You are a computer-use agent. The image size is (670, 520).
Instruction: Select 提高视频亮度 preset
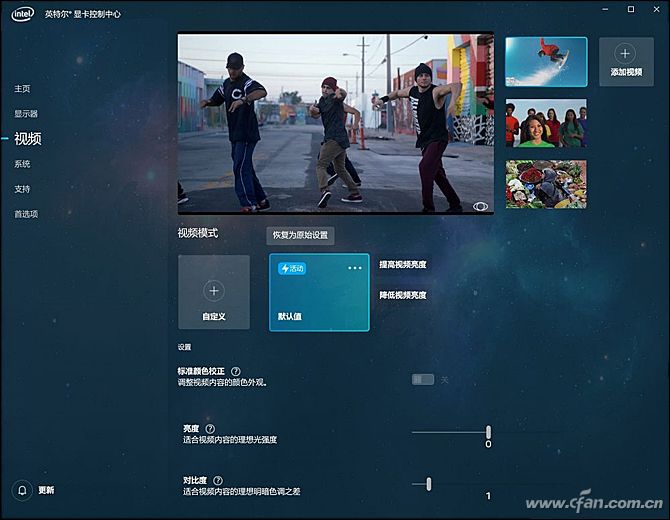click(403, 264)
